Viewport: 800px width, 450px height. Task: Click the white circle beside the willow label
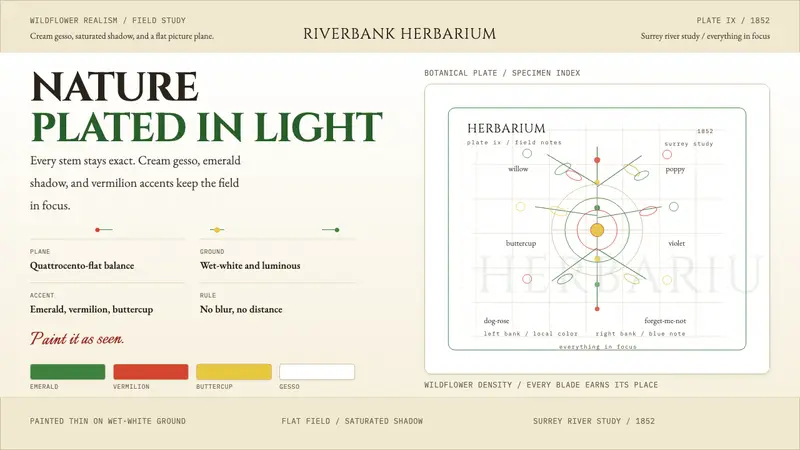coord(527,153)
